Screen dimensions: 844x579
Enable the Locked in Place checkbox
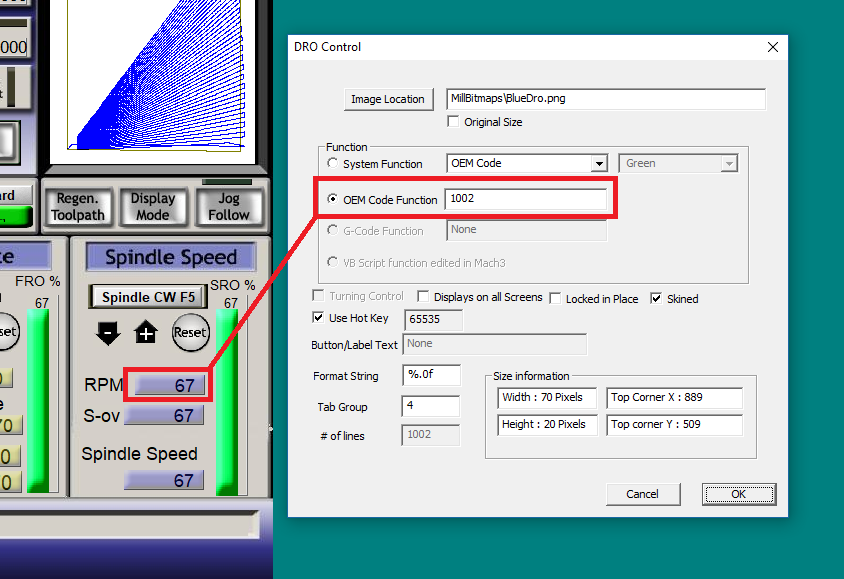(555, 299)
